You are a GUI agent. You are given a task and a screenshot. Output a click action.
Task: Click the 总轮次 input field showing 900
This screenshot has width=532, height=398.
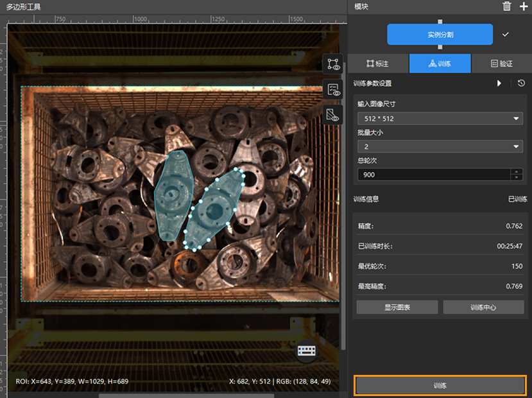(x=433, y=175)
